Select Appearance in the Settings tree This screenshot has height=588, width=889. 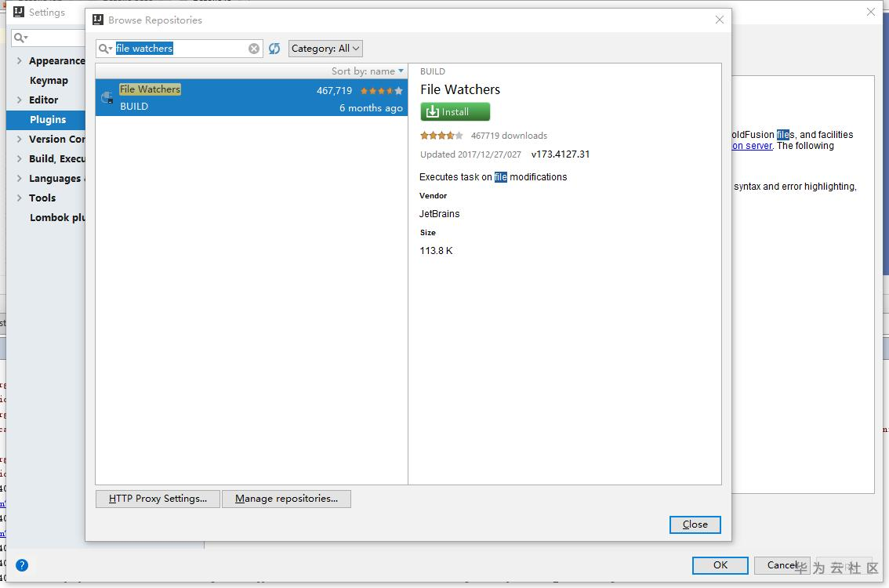tap(56, 60)
